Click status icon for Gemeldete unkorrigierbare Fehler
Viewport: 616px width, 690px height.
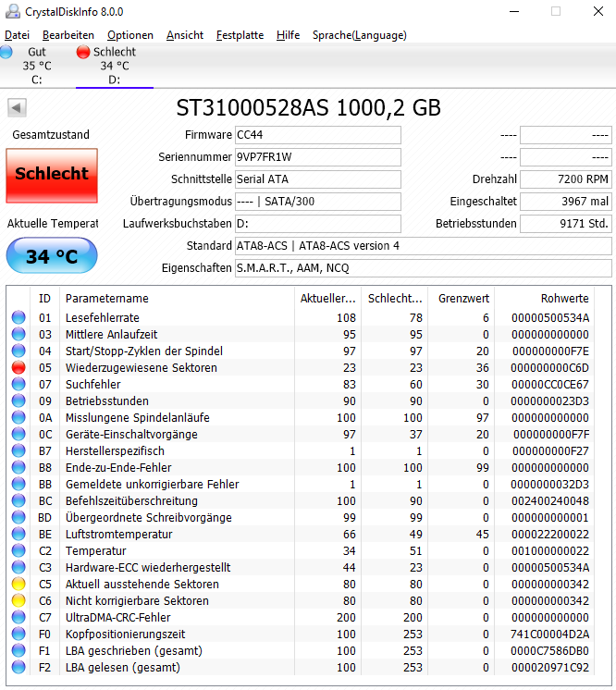click(x=18, y=484)
